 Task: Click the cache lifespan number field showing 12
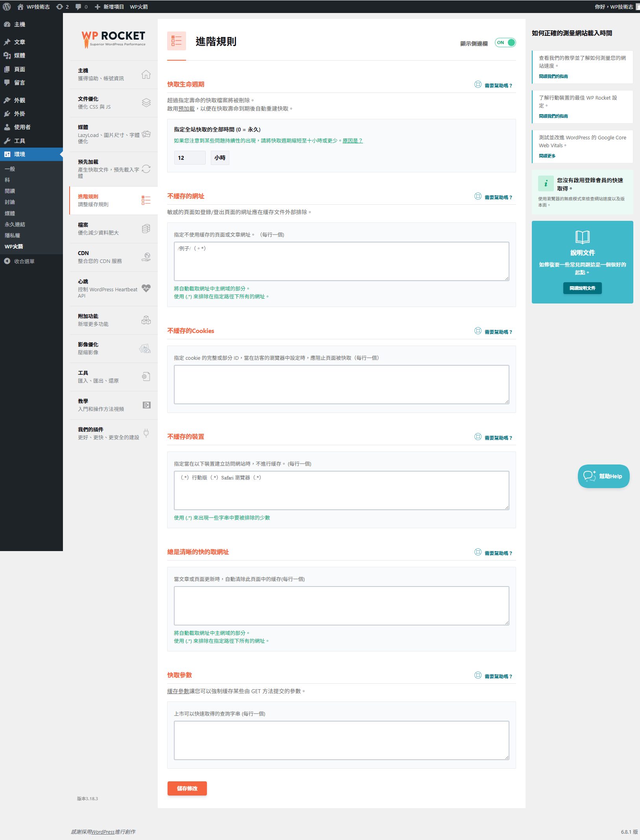pos(190,158)
